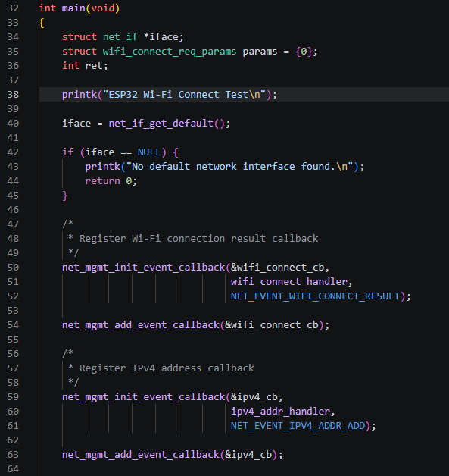Click 'net_mgmt_init_event_callback' on line 50

143,268
